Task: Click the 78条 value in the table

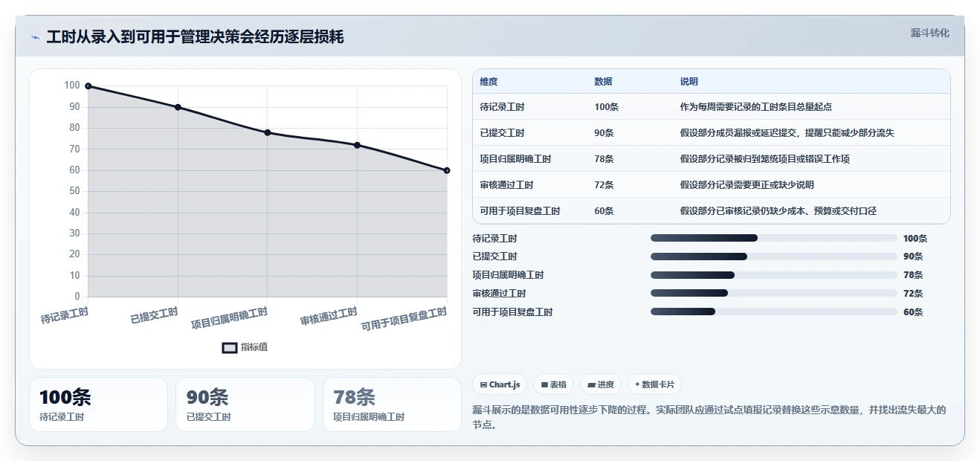Action: pos(604,159)
